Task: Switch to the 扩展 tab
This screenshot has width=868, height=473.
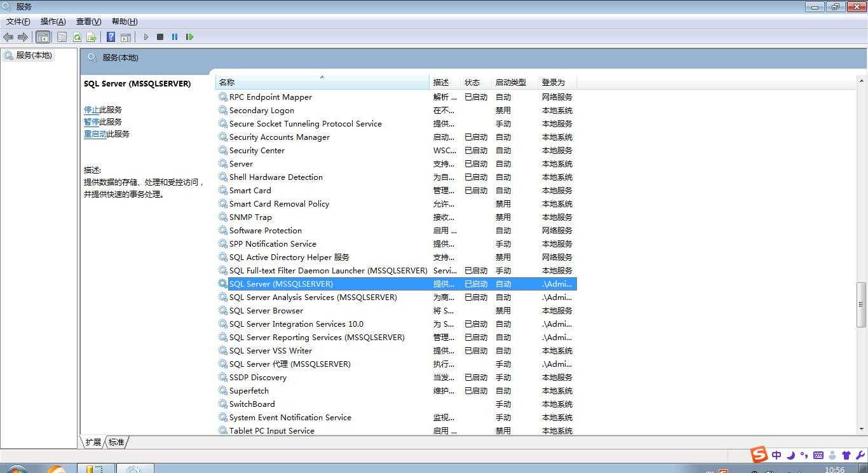Action: (x=93, y=442)
